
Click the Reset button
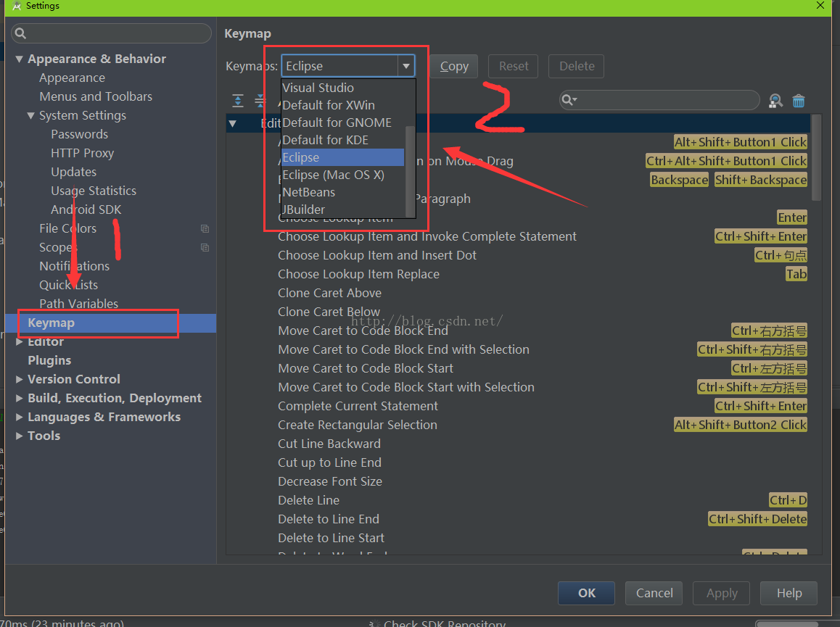click(x=514, y=66)
